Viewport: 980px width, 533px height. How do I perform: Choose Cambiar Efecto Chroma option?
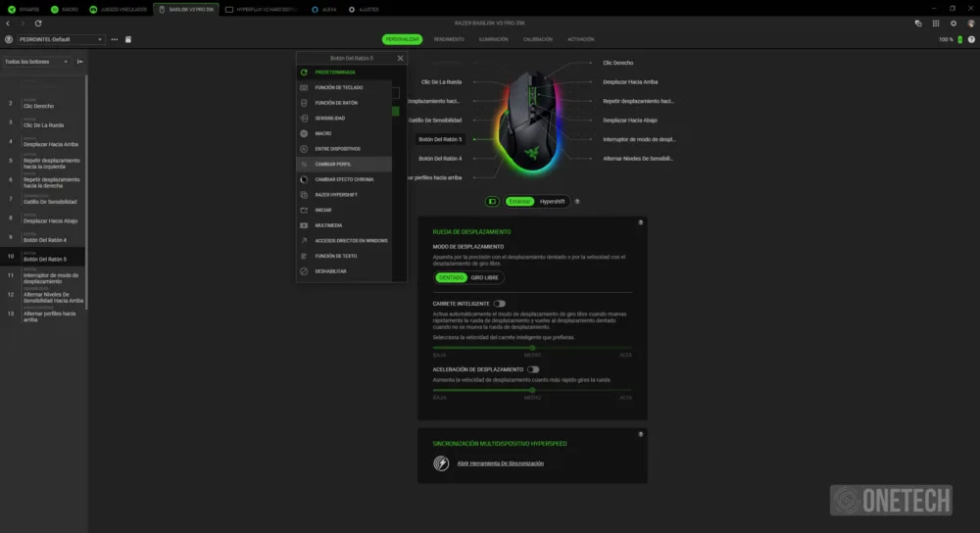[344, 179]
